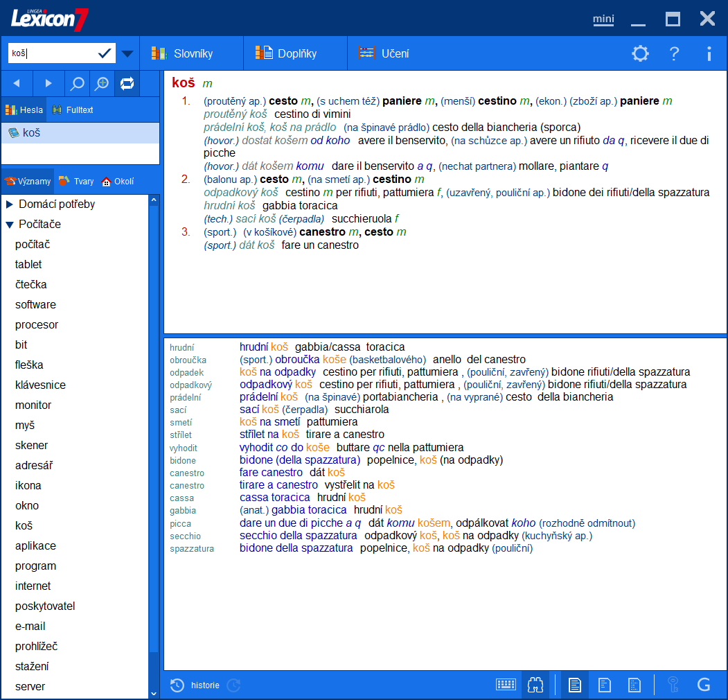
Task: Click scroll-down arrow of topic list scrollbar
Action: tap(154, 694)
